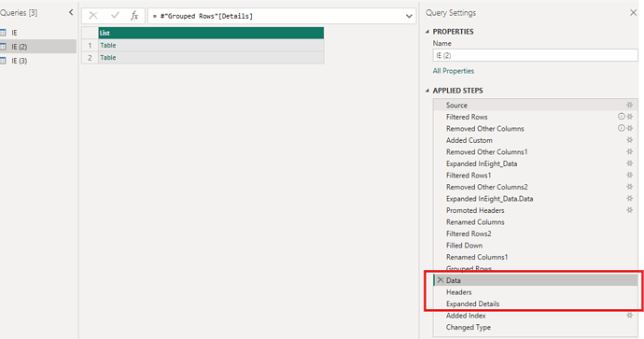Viewport: 644px width, 339px height.
Task: Open settings gear for Filtered Rows
Action: pyautogui.click(x=630, y=117)
